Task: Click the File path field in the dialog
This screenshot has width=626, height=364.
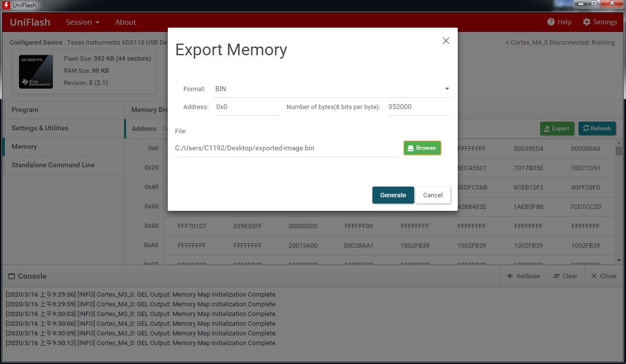Action: click(287, 148)
